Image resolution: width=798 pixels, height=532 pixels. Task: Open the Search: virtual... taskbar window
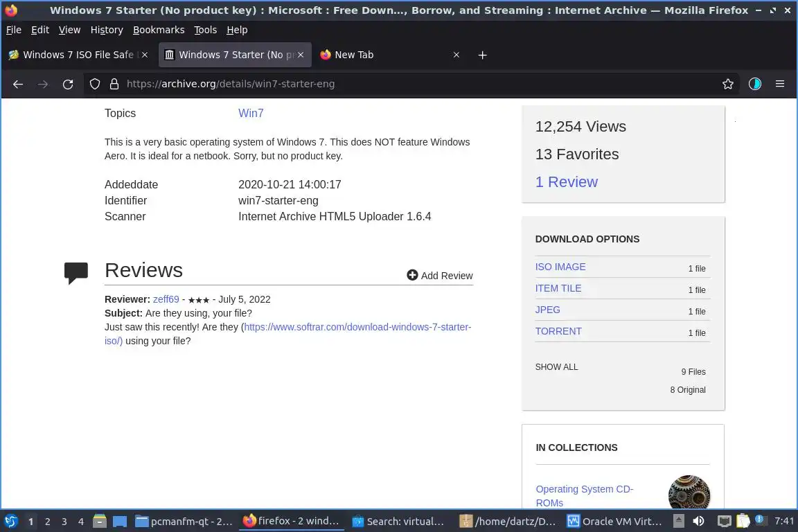pyautogui.click(x=398, y=522)
